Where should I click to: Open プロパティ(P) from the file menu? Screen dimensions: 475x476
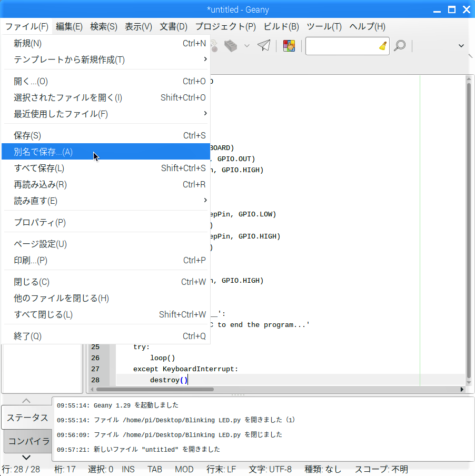click(x=106, y=223)
